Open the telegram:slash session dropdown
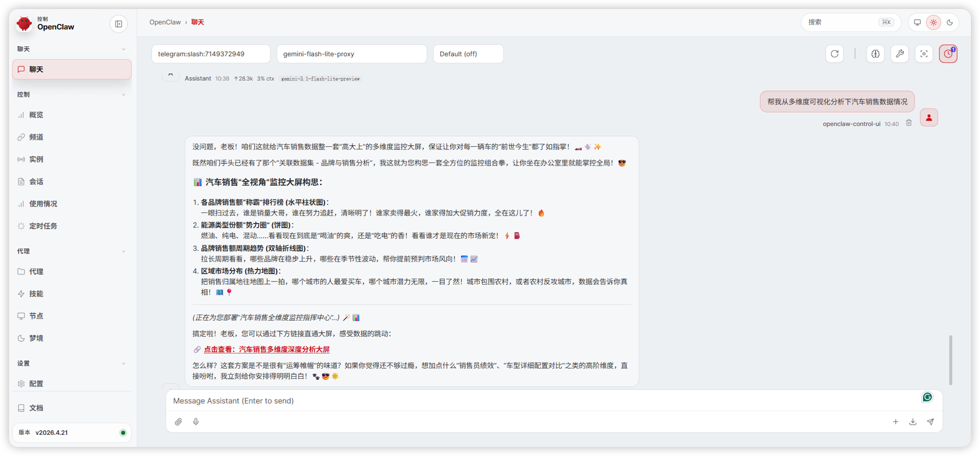 click(211, 54)
